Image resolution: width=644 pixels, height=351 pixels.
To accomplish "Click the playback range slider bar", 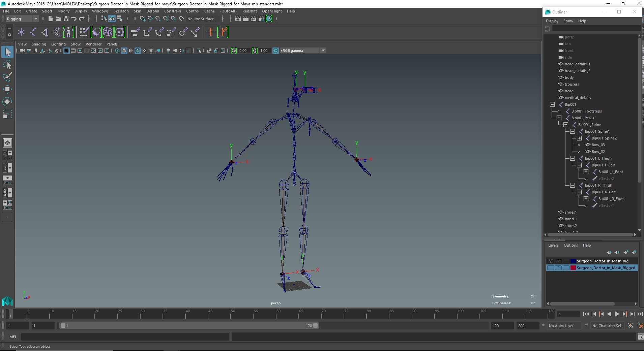I will (189, 326).
